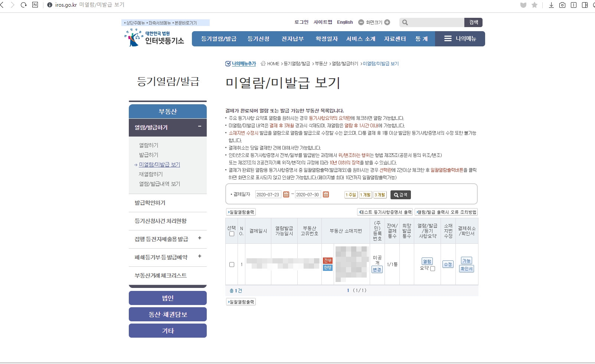The image size is (595, 364).
Task: Decrease screen size with minus icon
Action: pyautogui.click(x=361, y=22)
